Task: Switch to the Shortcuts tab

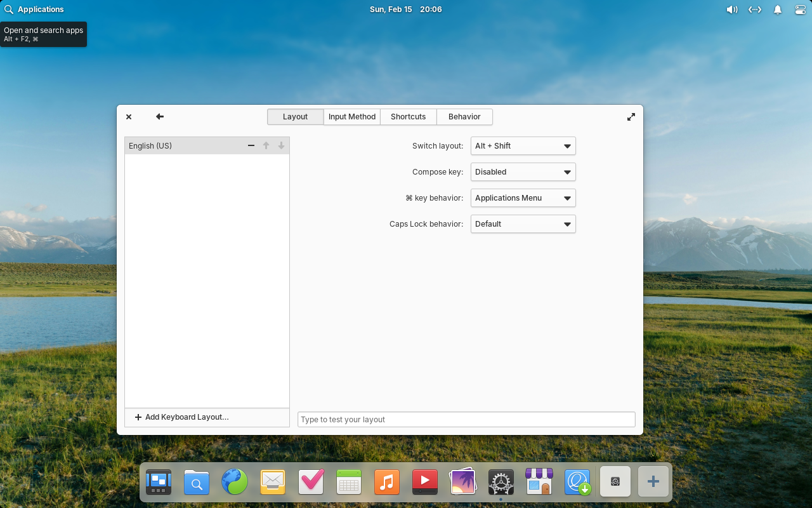Action: 408,117
